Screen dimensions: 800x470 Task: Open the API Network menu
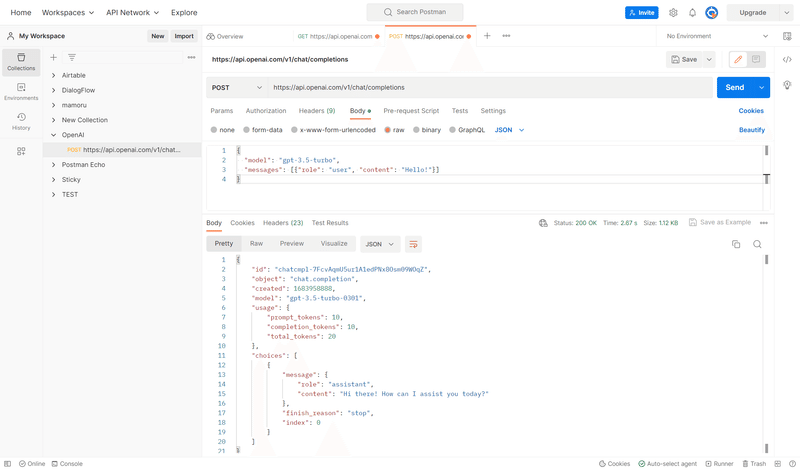pos(133,13)
